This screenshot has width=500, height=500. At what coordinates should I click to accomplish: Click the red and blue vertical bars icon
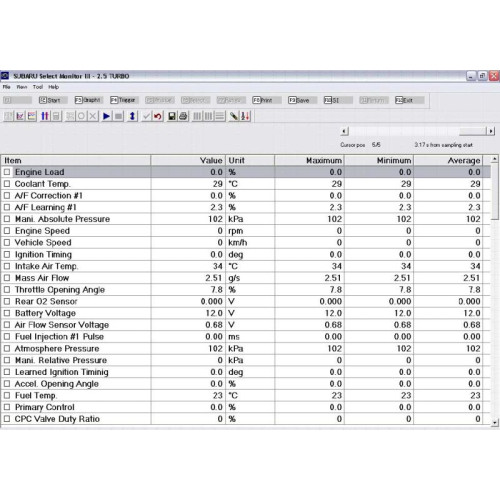pos(45,116)
